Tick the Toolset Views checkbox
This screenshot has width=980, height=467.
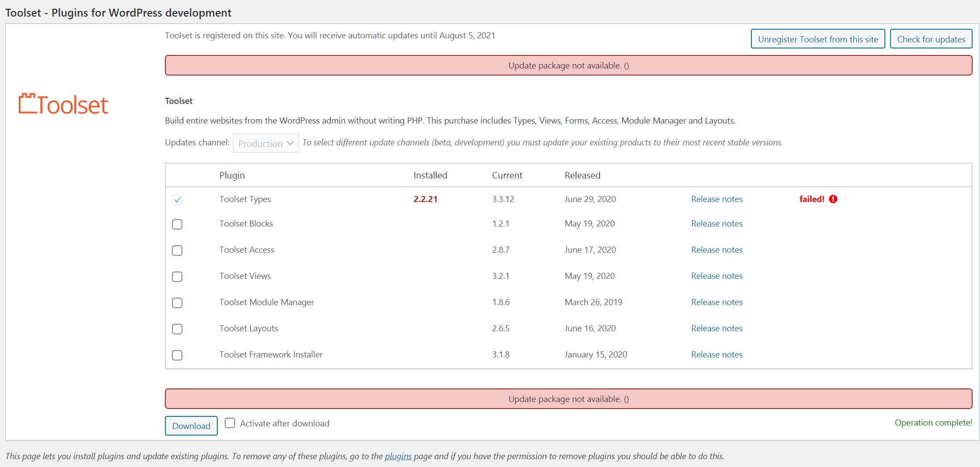click(x=177, y=277)
